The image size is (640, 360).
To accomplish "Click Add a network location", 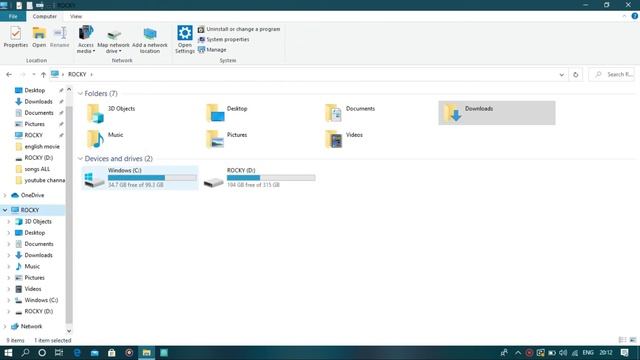I will [x=150, y=40].
